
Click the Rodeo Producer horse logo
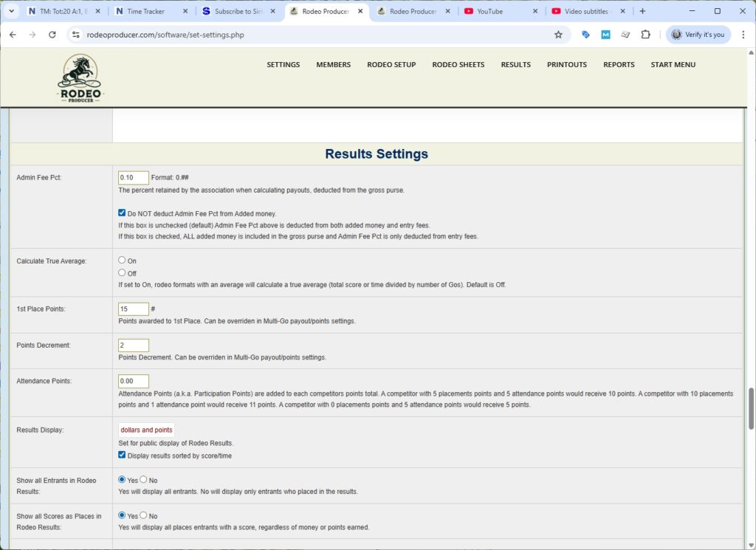[80, 77]
